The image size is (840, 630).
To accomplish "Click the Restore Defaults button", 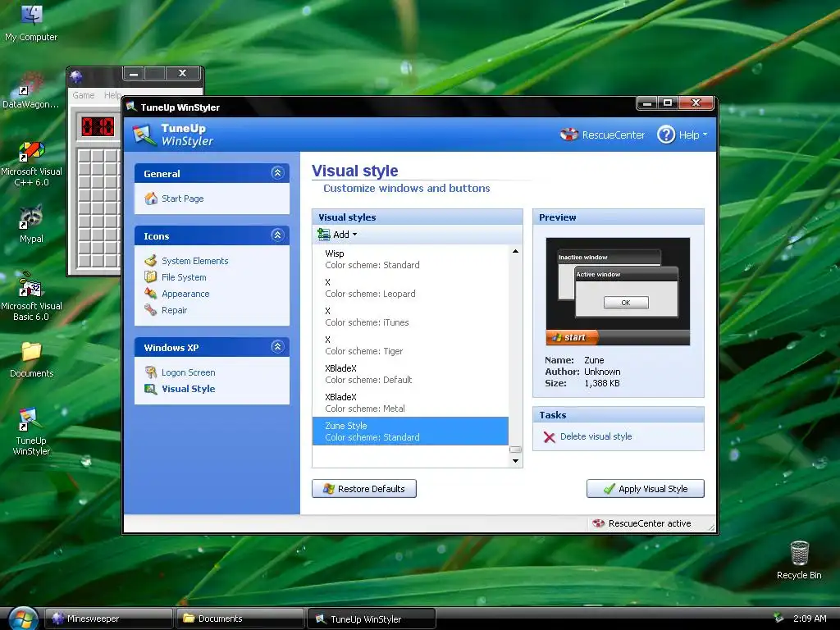I will point(364,489).
